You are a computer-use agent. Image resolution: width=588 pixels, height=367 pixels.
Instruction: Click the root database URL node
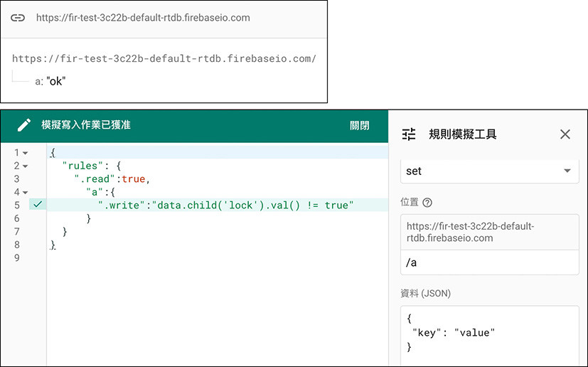coord(164,58)
